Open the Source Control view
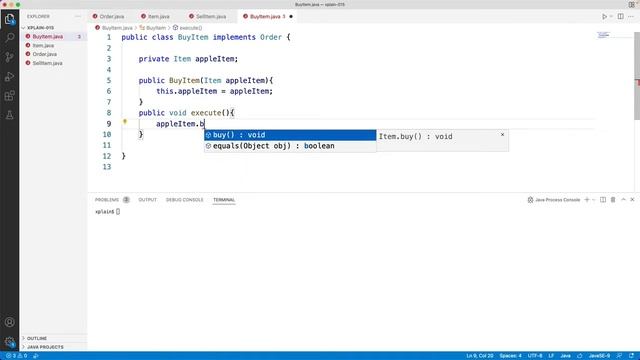640x360 pixels. [9, 57]
